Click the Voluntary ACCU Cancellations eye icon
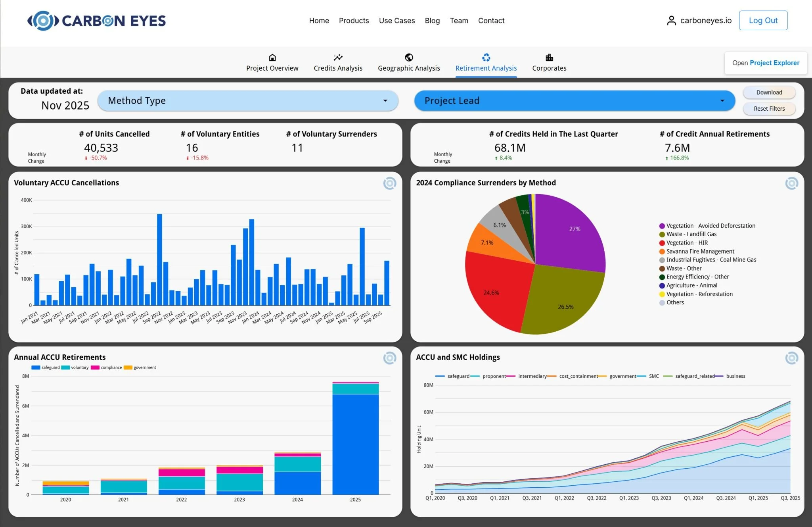812x527 pixels. [389, 183]
